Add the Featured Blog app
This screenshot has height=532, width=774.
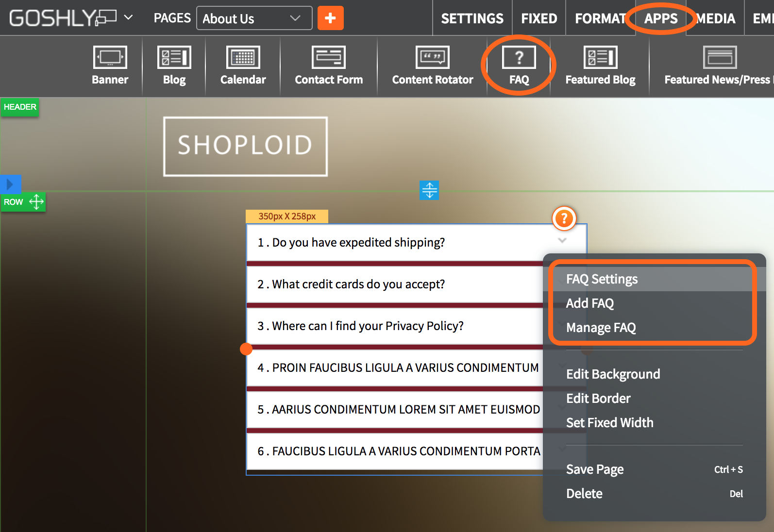600,66
